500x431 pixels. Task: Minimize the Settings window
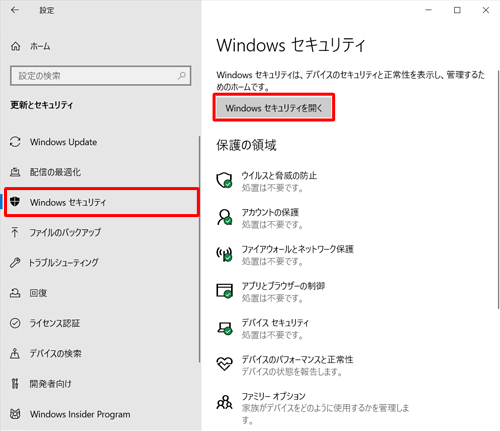(x=429, y=10)
